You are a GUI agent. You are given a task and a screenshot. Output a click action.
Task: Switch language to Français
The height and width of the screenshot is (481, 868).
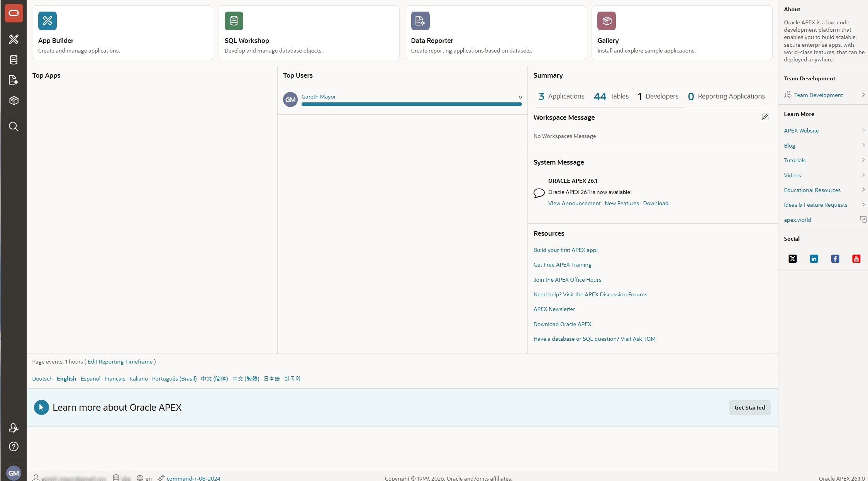click(x=115, y=379)
